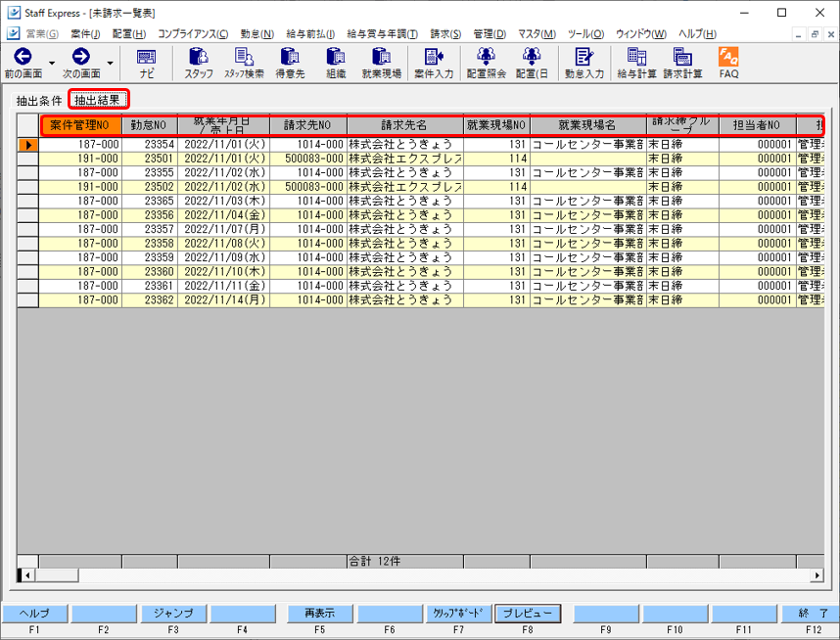Image resolution: width=840 pixels, height=640 pixels.
Task: Select cell 23354 in 勤怠NO column
Action: [x=150, y=145]
